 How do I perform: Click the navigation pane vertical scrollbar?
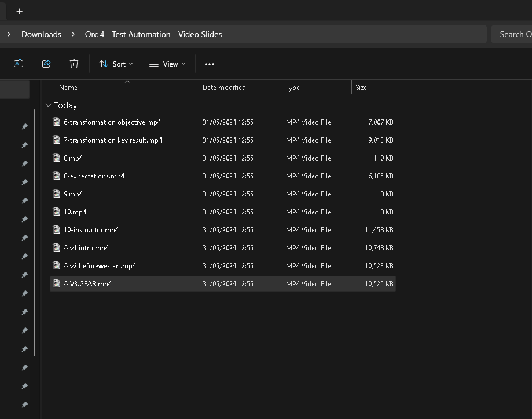pyautogui.click(x=35, y=232)
